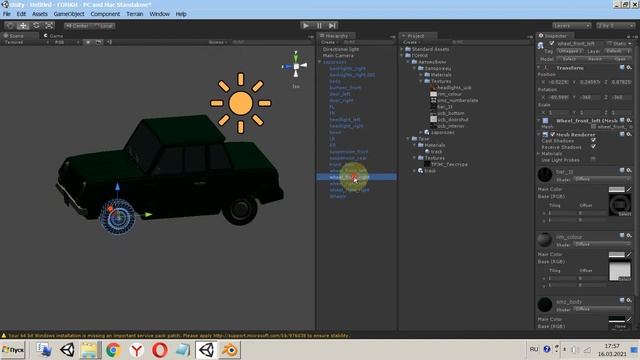
Task: Select the Hand (view) tool
Action: [10, 26]
